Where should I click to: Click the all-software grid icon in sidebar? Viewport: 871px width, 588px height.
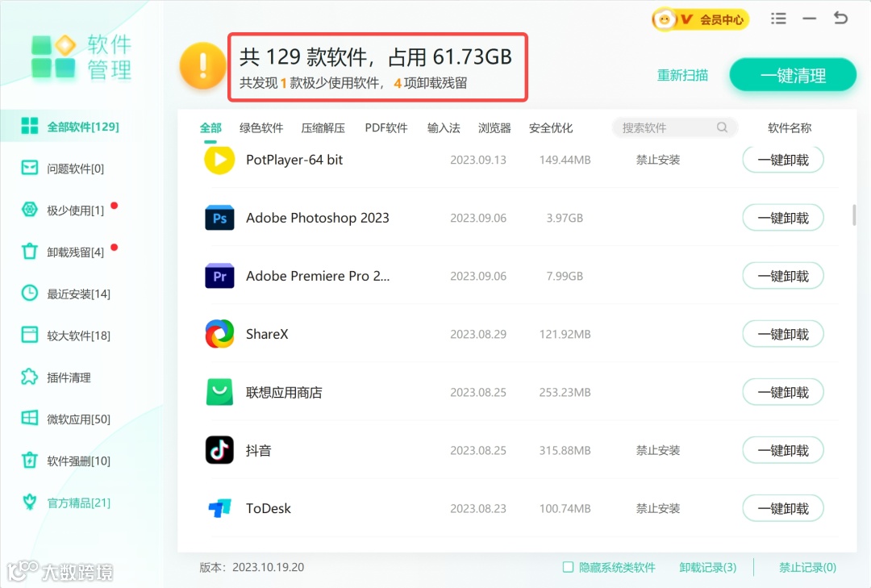click(30, 126)
